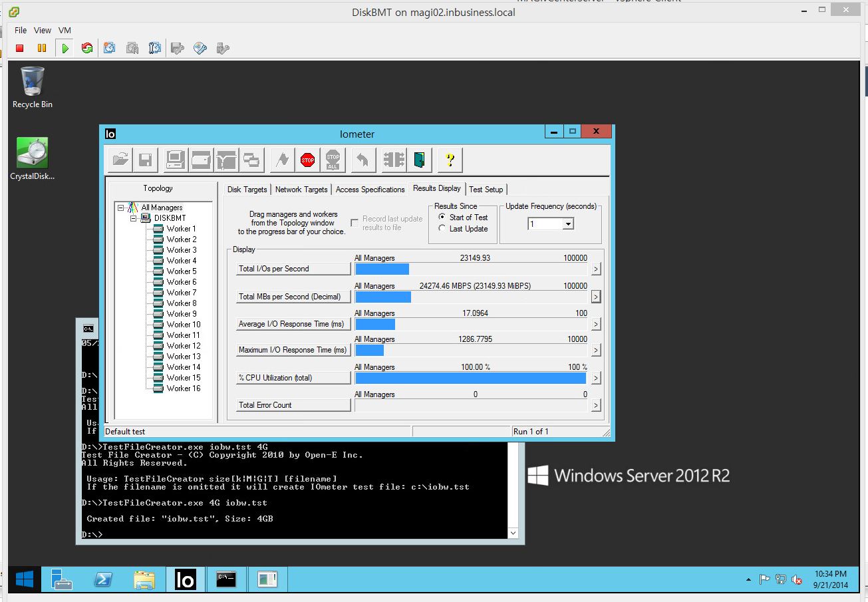868x602 pixels.
Task: Click arrow next to Total MBs per Second bar
Action: pyautogui.click(x=596, y=297)
